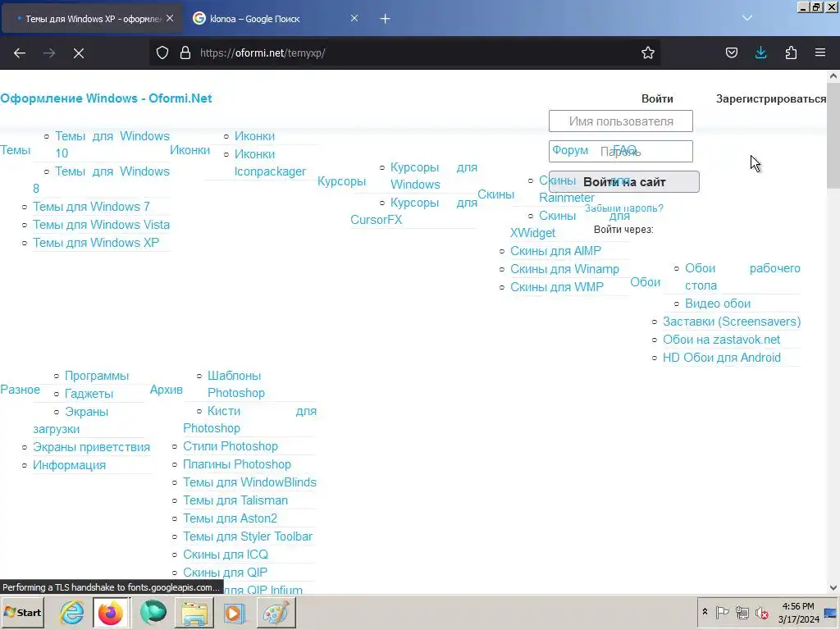
Task: Open the Архив menu item
Action: pyautogui.click(x=166, y=390)
